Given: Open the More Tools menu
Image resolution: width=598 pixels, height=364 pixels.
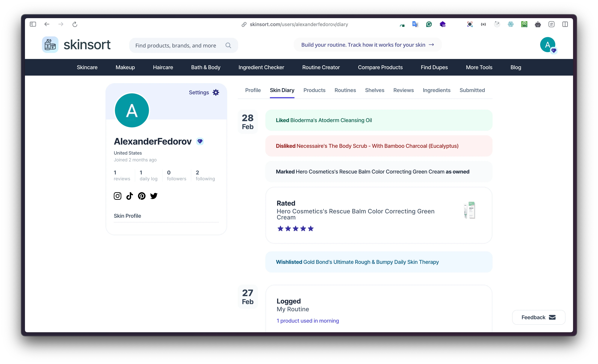Looking at the screenshot, I should pos(479,67).
